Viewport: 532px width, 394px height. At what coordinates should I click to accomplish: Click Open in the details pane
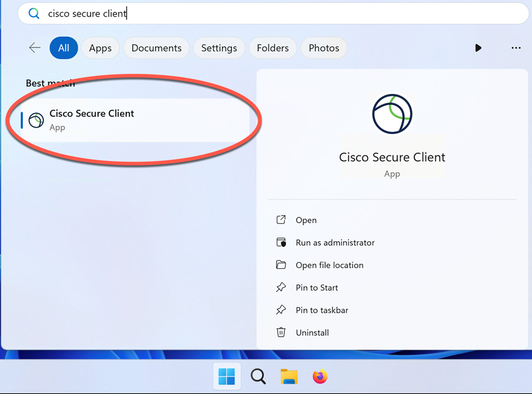306,220
